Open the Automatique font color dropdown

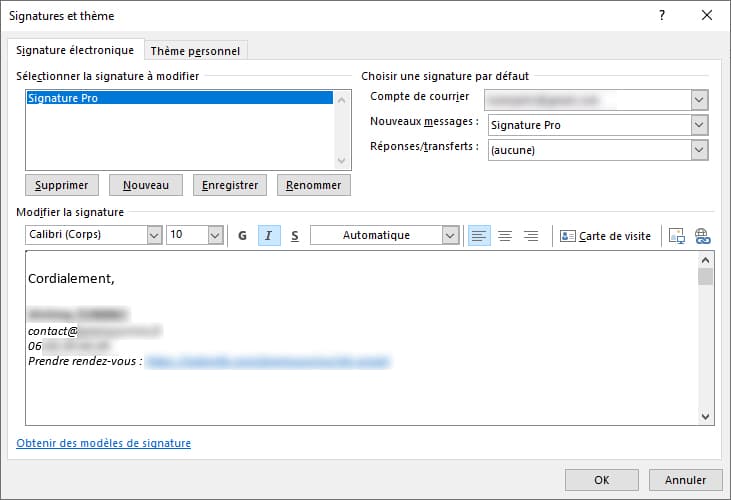click(x=450, y=236)
